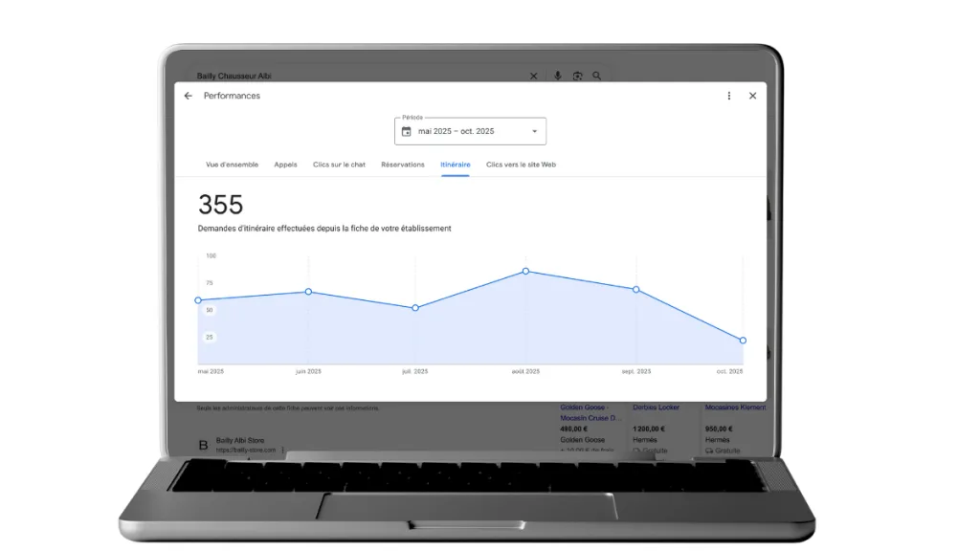Select the Clics sur le chat tab
Viewport: 980px width, 551px height.
pyautogui.click(x=339, y=165)
